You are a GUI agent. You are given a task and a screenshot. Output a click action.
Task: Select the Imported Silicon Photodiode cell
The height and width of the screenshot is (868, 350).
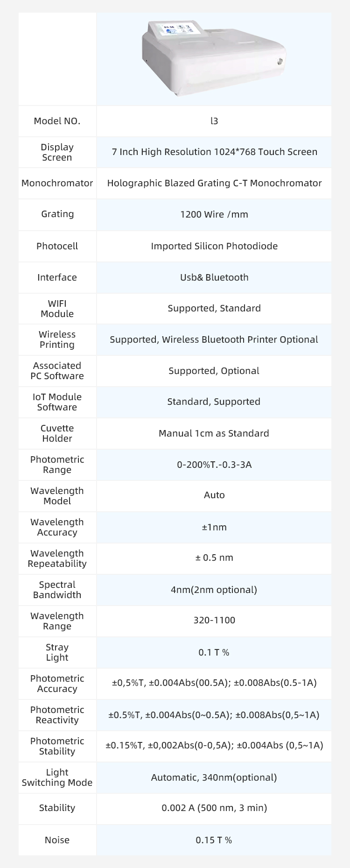[x=214, y=246]
